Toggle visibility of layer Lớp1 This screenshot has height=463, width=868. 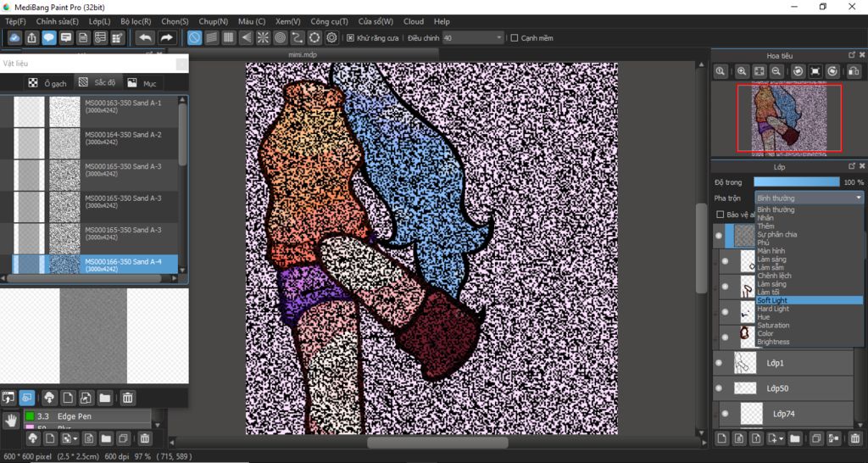click(719, 363)
